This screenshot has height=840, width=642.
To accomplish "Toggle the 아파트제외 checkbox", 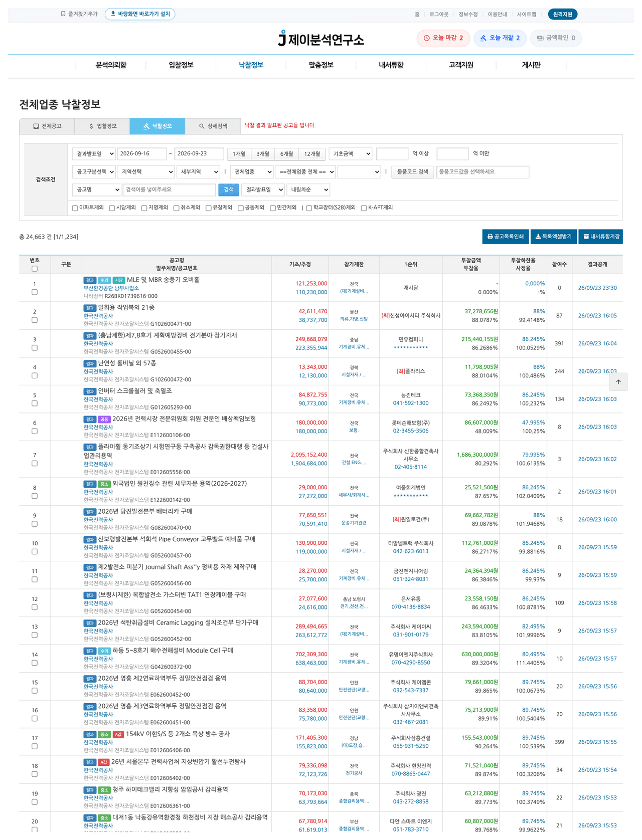I will (75, 208).
